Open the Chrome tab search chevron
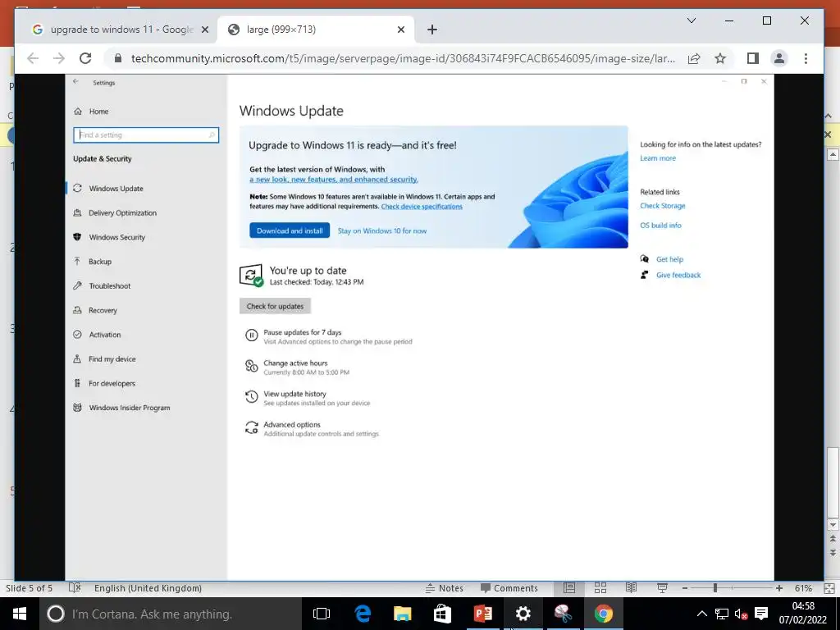The width and height of the screenshot is (840, 630). (692, 21)
